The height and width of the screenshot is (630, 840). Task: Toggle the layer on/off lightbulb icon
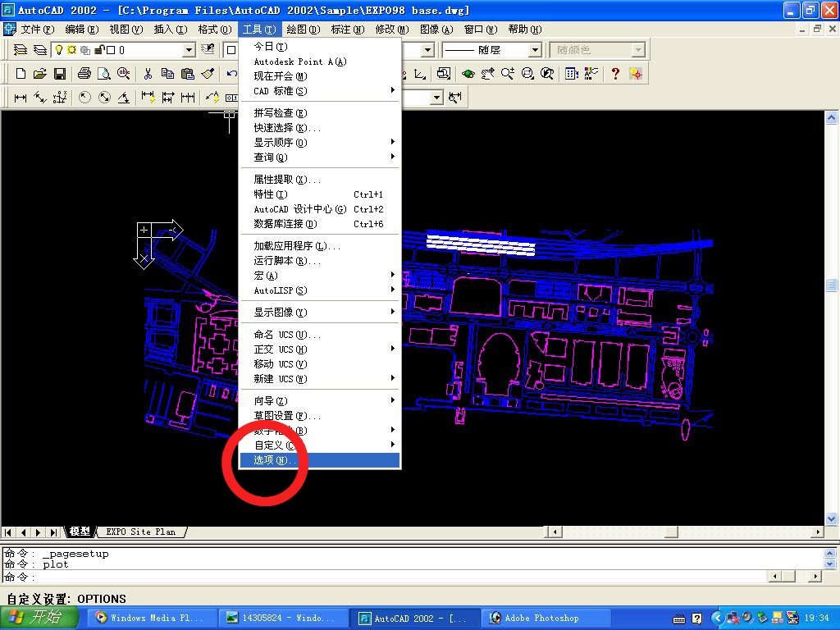pyautogui.click(x=58, y=50)
